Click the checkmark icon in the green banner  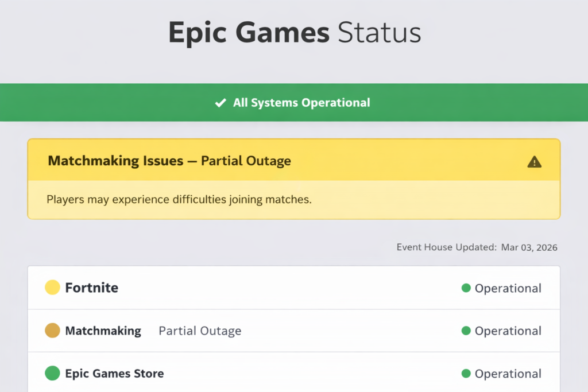220,103
